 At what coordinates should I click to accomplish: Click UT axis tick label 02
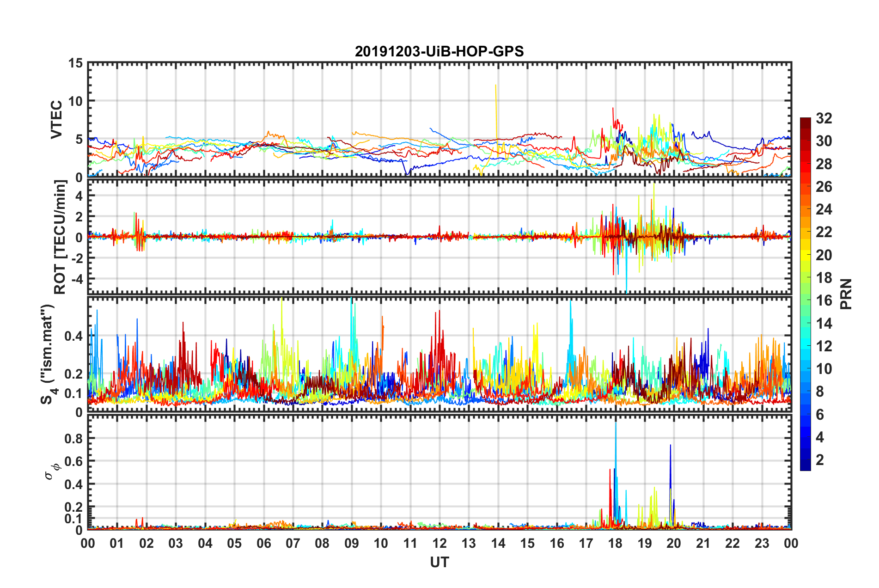(146, 543)
